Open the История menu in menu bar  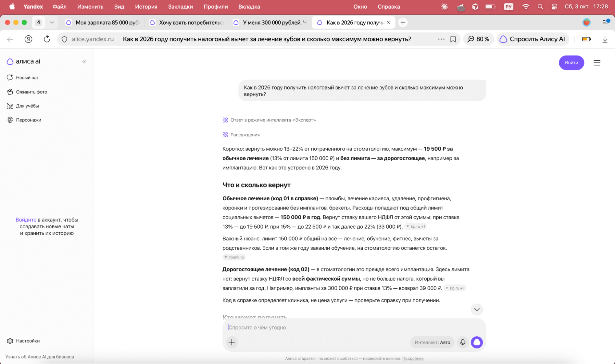click(x=146, y=6)
